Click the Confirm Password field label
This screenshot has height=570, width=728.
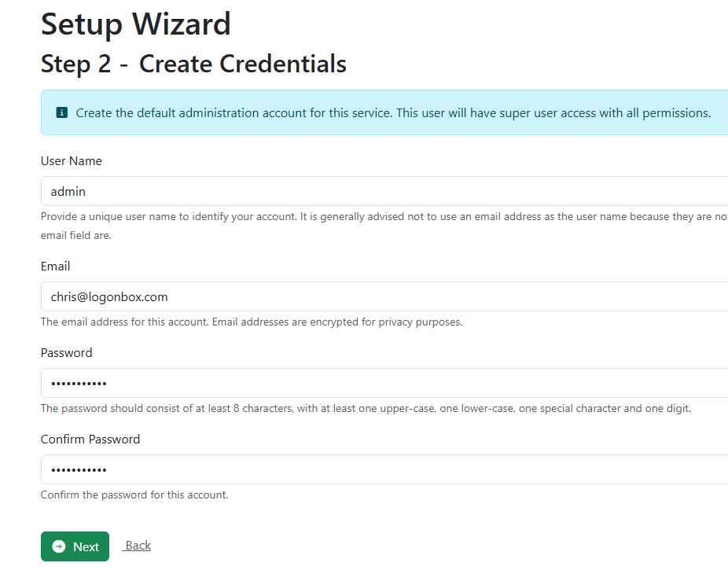coord(90,439)
